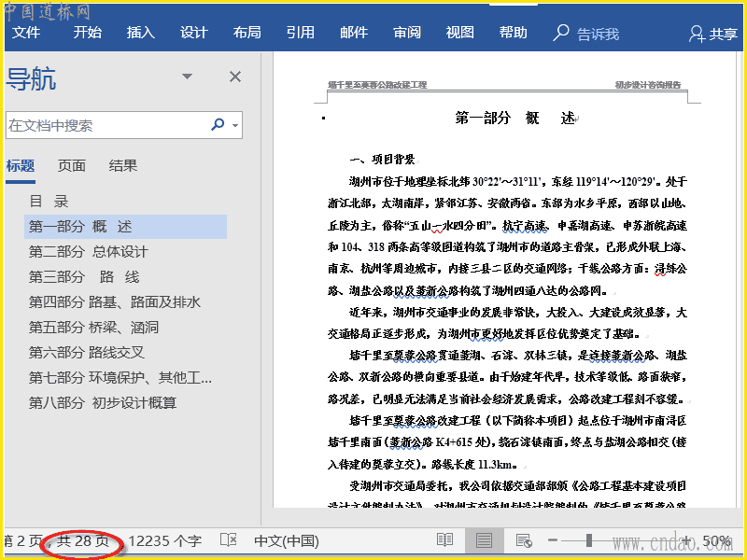Open the 邮件 ribbon tab

coord(354,33)
